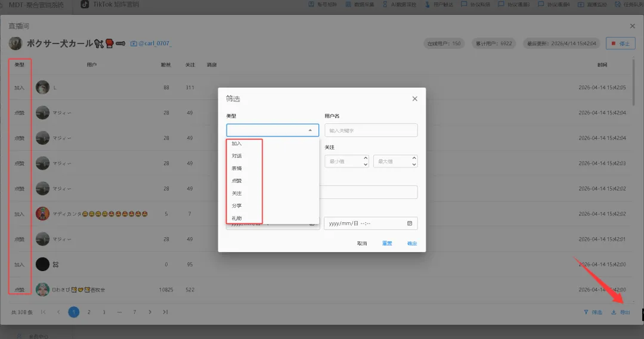The height and width of the screenshot is (339, 644).
Task: Click the 最后更新 timestamp badge
Action: tap(562, 43)
